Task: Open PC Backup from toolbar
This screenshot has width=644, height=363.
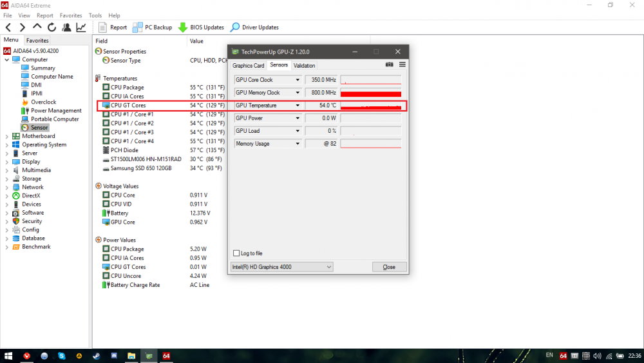Action: pos(153,28)
